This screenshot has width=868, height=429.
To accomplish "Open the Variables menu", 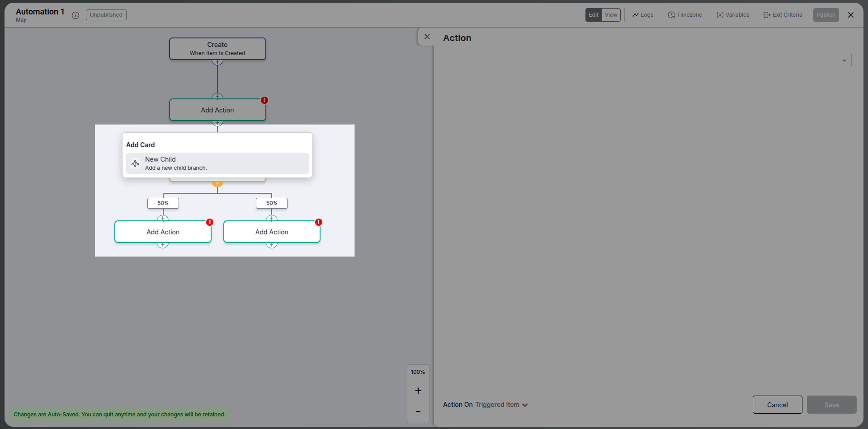I will point(733,15).
